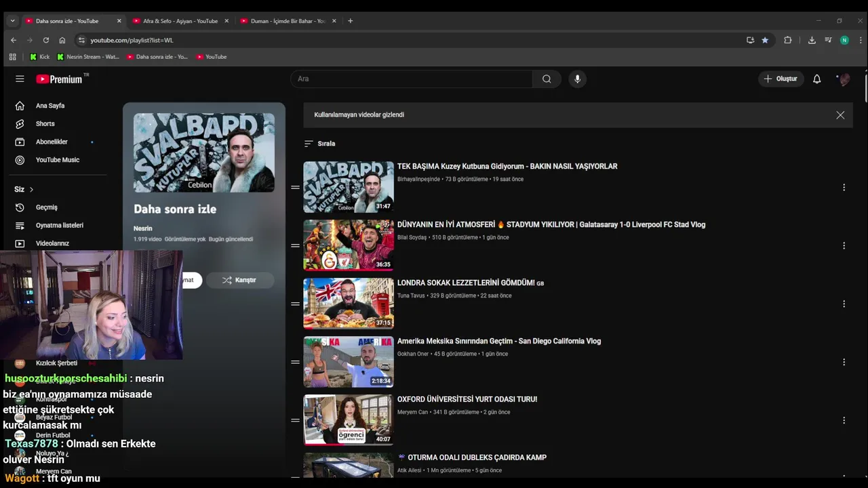Open the YouTube hamburger guide menu

[20, 79]
